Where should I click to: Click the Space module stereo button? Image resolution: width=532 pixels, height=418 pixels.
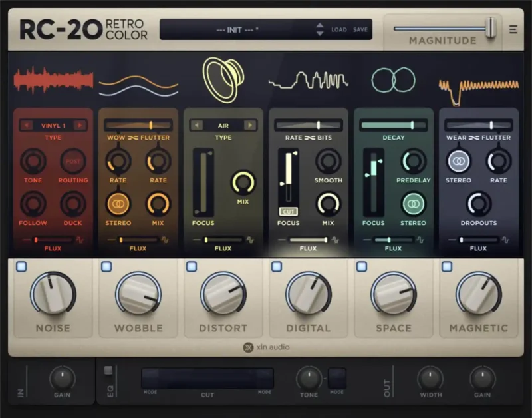click(x=413, y=204)
